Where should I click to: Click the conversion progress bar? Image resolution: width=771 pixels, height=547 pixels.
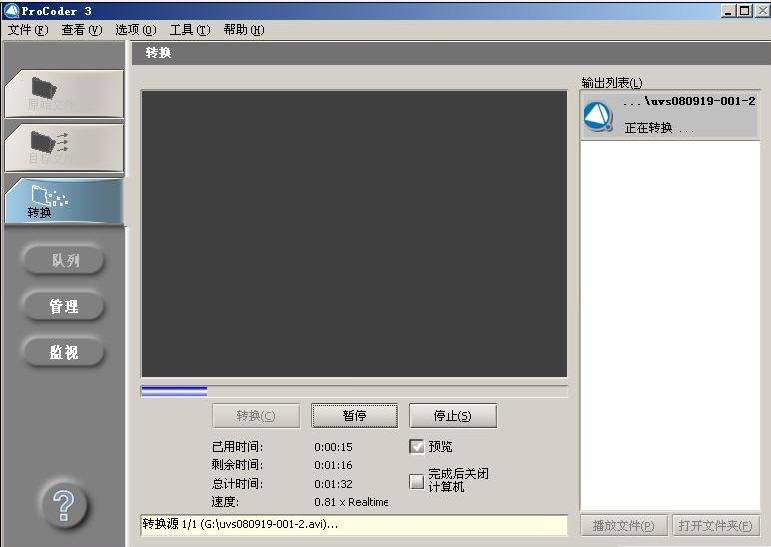click(354, 391)
